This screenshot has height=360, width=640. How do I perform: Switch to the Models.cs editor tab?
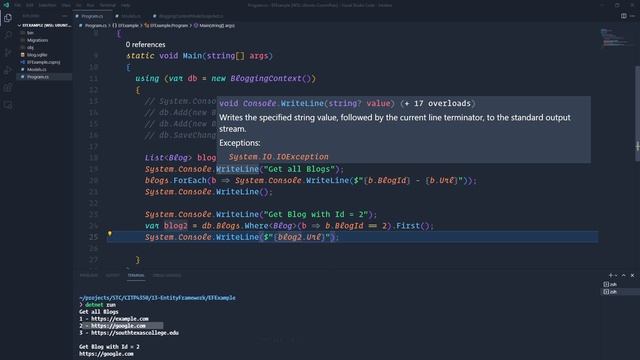(x=130, y=16)
